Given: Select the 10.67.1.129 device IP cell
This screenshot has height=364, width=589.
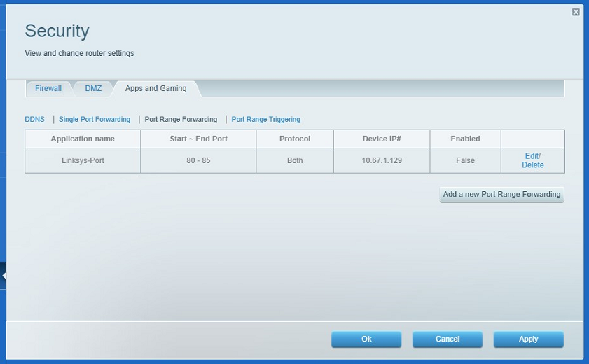Looking at the screenshot, I should (382, 160).
